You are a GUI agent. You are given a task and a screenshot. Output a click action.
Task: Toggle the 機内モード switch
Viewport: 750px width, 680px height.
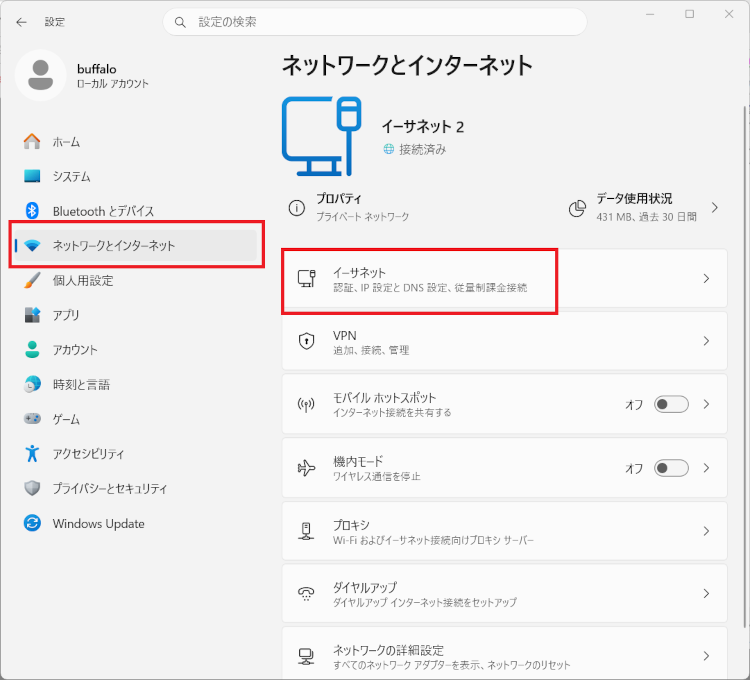click(x=671, y=468)
